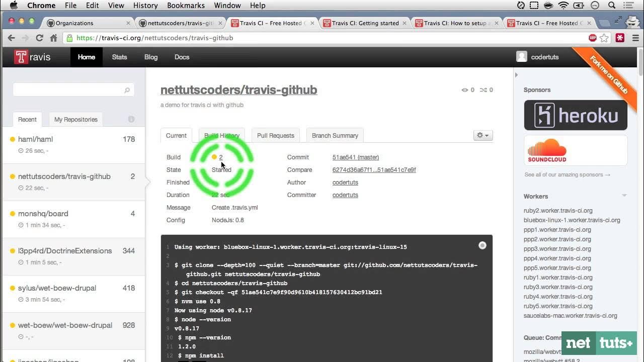The height and width of the screenshot is (362, 644).
Task: Open the gear settings dropdown
Action: (x=483, y=135)
